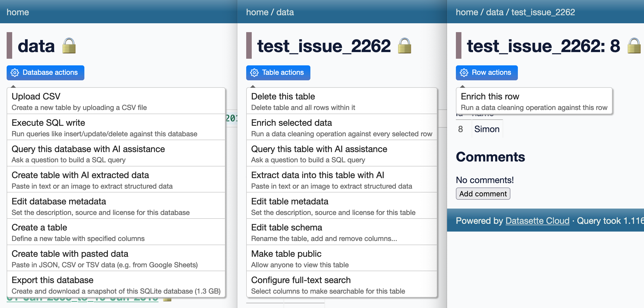
Task: Select Create a table menu item
Action: (x=116, y=232)
